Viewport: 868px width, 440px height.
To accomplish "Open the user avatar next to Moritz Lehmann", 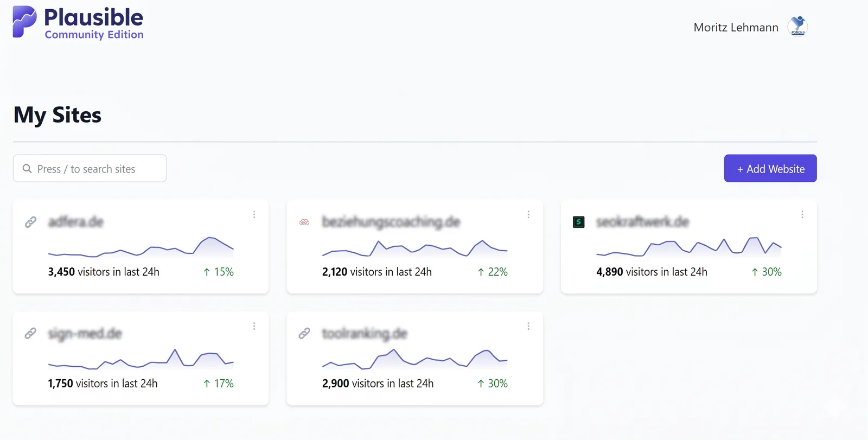I will pos(797,26).
